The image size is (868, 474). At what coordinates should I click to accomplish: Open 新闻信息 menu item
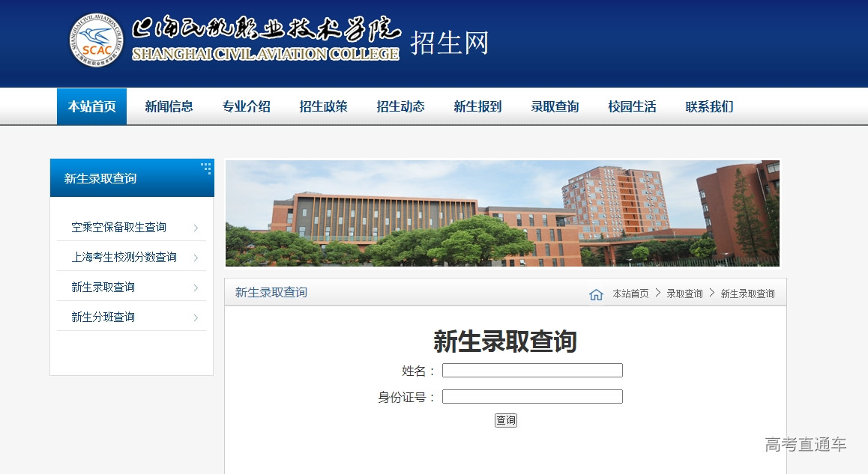pyautogui.click(x=169, y=106)
